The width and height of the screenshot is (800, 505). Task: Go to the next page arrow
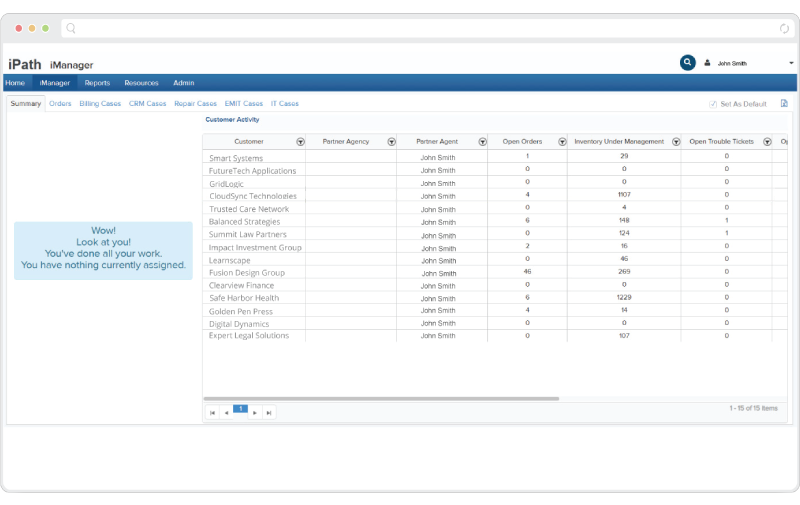click(x=255, y=412)
